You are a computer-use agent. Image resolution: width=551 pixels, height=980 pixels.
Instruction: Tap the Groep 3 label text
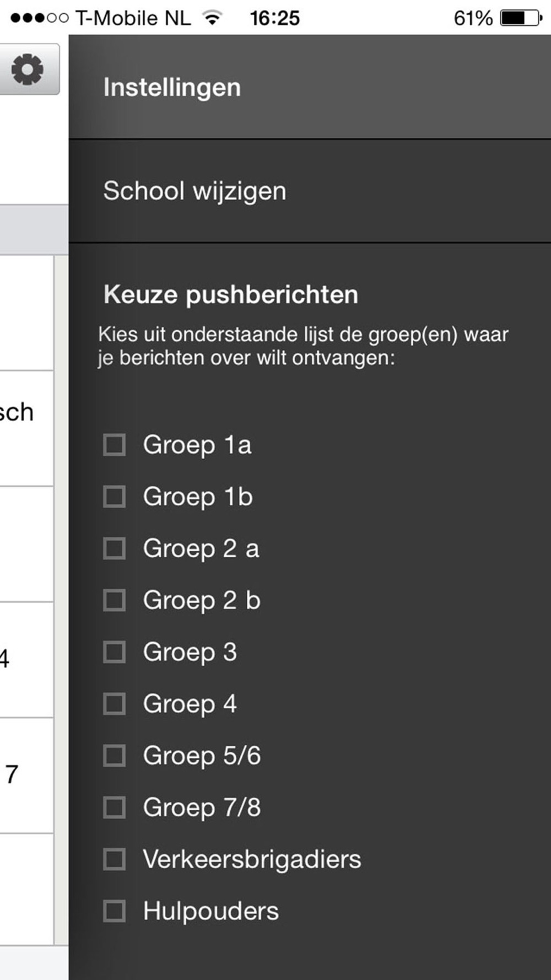190,652
